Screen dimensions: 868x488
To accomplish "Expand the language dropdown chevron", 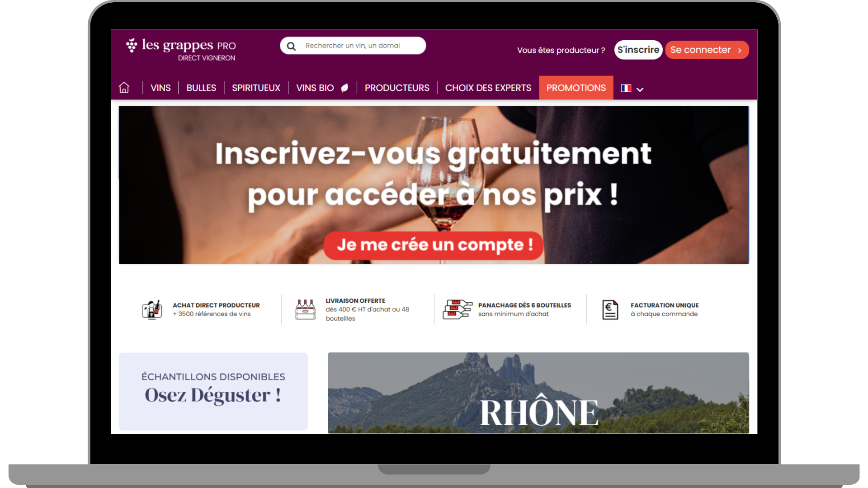I will 640,89.
